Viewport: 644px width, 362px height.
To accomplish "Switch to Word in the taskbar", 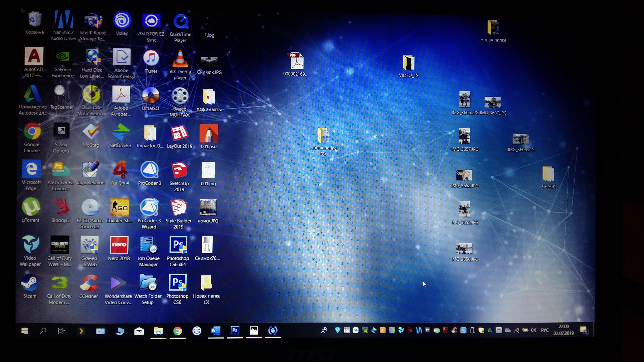I will click(x=216, y=331).
